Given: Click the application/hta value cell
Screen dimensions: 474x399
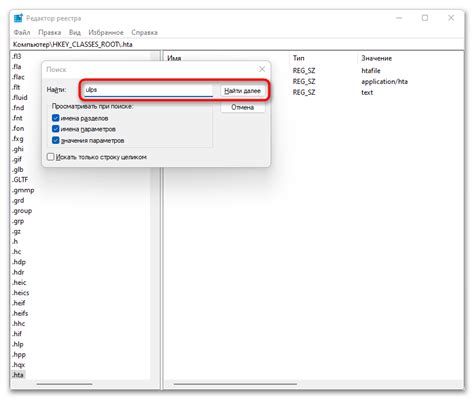Looking at the screenshot, I should click(x=384, y=81).
